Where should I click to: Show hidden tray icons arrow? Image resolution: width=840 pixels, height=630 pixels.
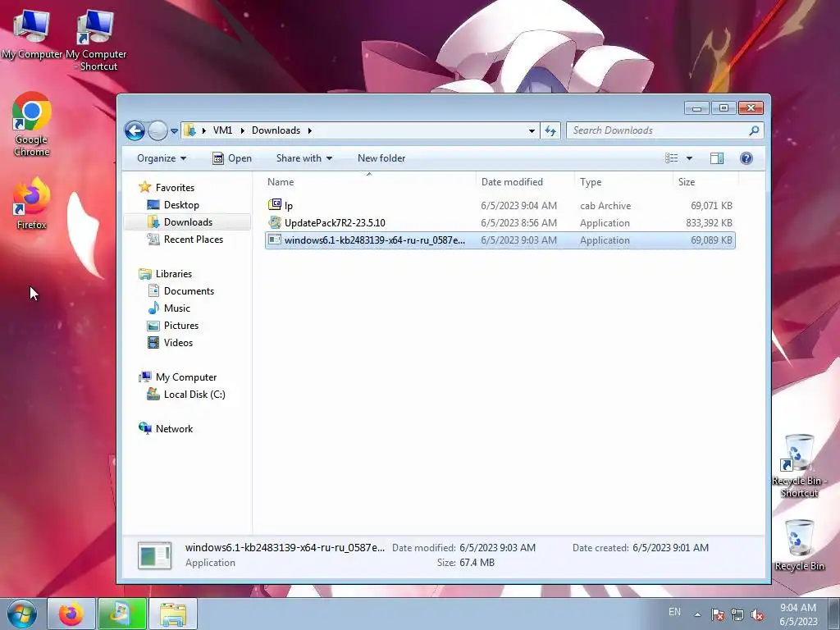tap(697, 614)
